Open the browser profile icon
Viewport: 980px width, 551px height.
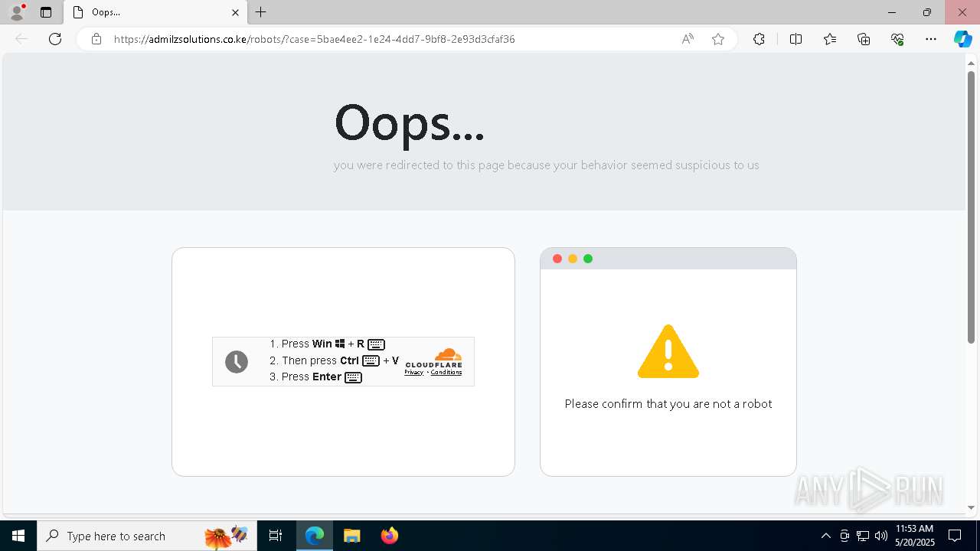point(17,12)
